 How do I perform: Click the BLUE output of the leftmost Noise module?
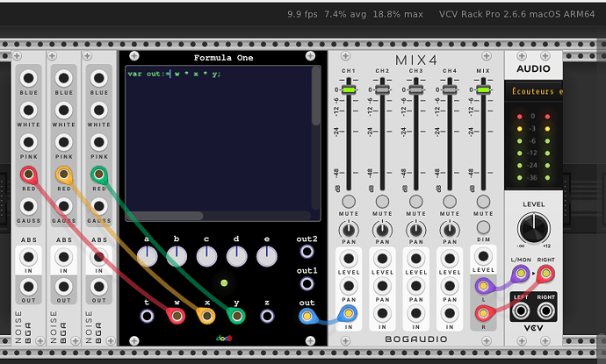tap(29, 78)
